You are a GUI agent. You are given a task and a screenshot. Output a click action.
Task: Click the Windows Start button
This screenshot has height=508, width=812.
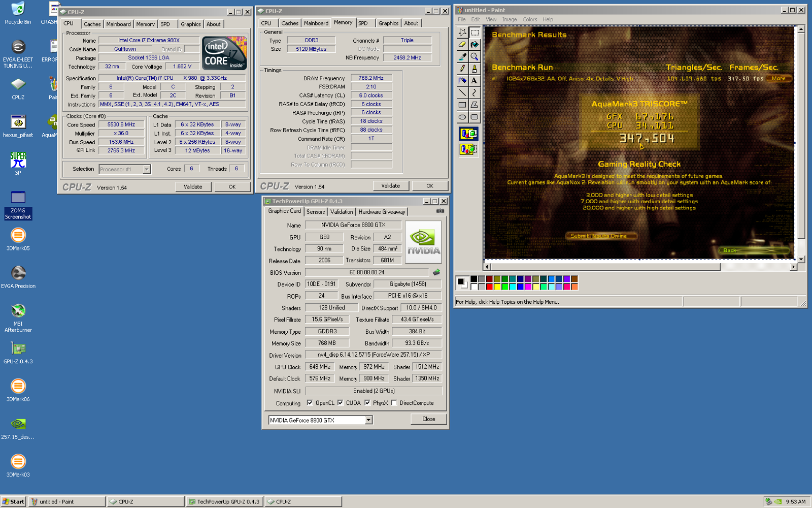(x=14, y=501)
